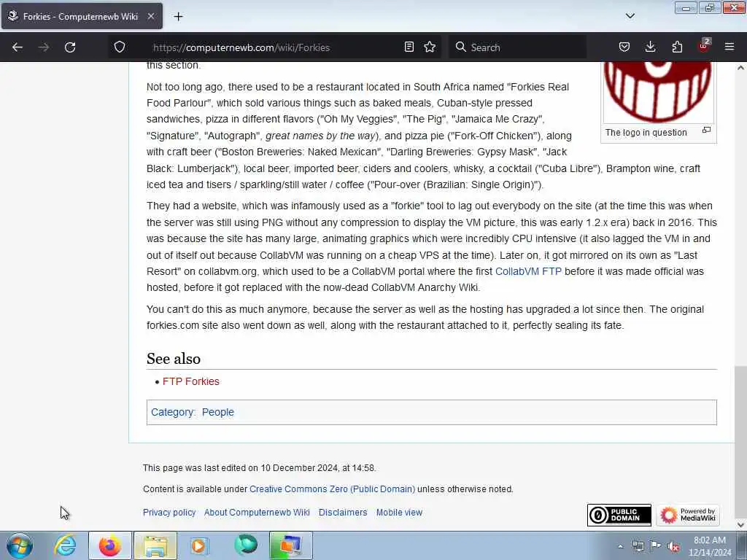Viewport: 747px width, 560px height.
Task: Click the green round taskbar app icon
Action: coord(246,545)
